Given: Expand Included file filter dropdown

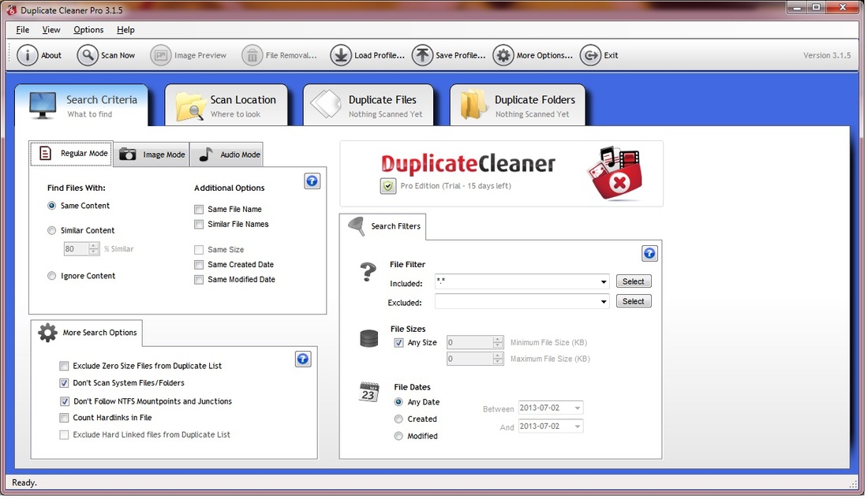Looking at the screenshot, I should click(x=604, y=282).
